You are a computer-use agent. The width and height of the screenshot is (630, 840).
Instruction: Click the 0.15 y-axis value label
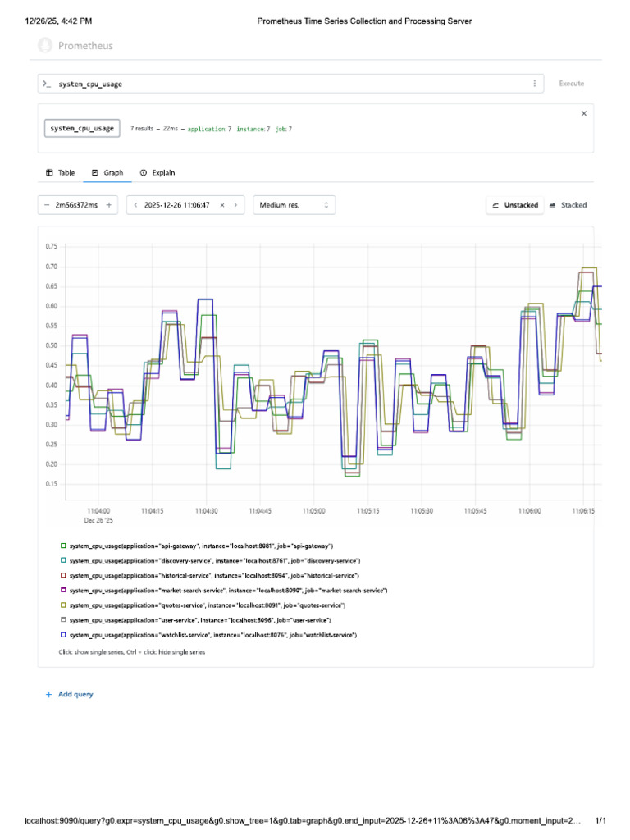52,484
